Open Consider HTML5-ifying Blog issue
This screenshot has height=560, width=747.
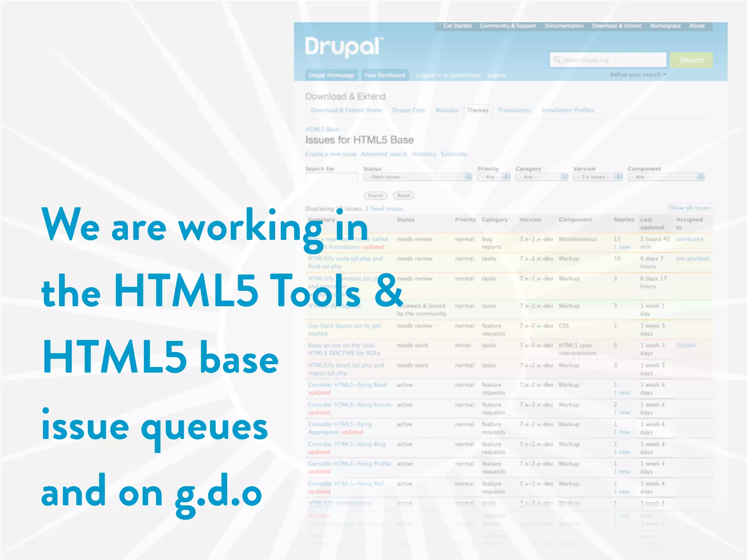347,444
